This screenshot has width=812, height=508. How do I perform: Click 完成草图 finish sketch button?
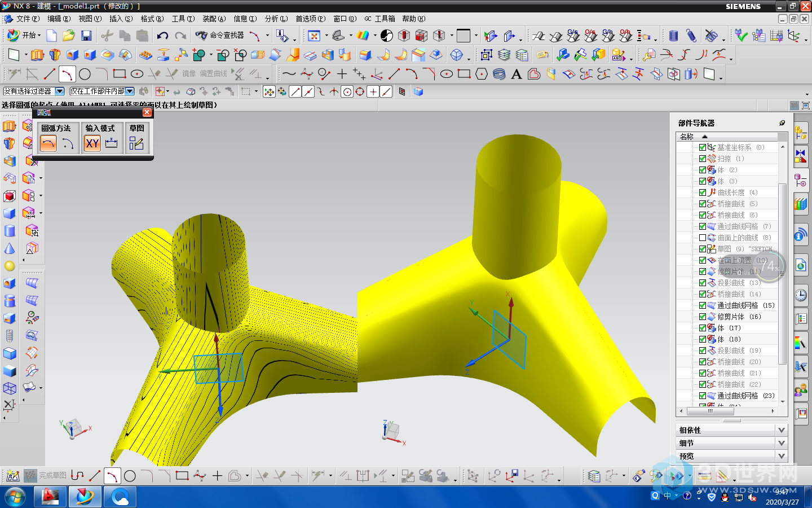46,476
